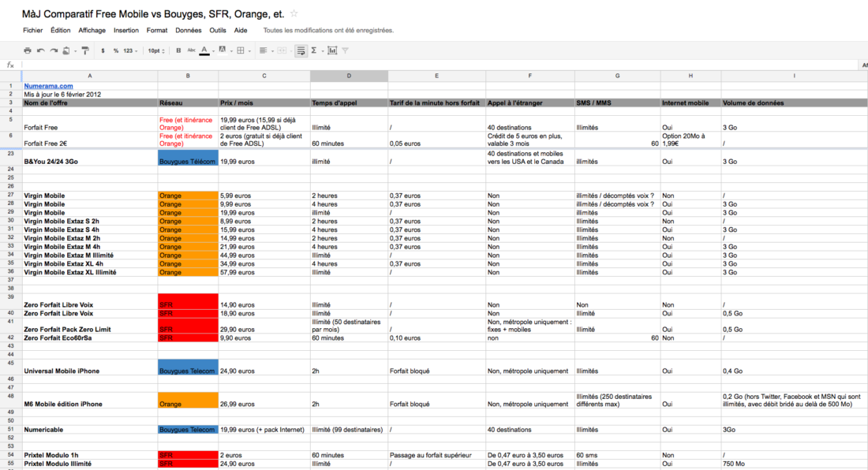Select the 'Zero Forfait Eco60rSa' cell

click(x=90, y=338)
